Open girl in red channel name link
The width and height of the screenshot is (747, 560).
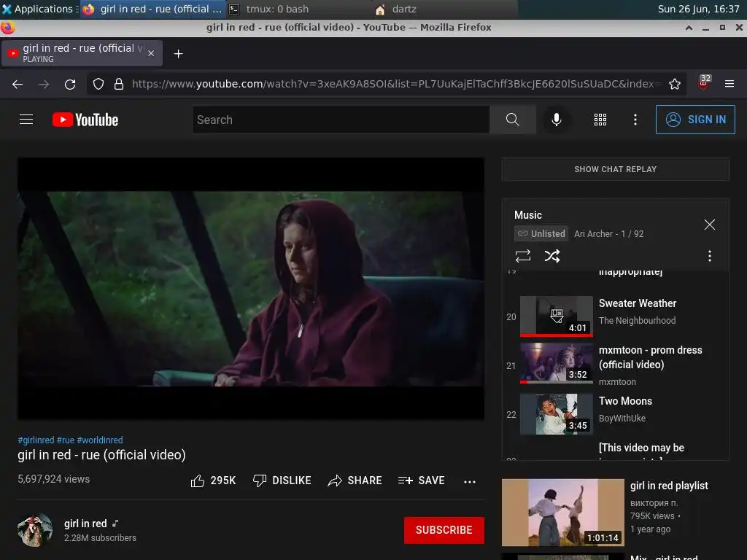(85, 524)
